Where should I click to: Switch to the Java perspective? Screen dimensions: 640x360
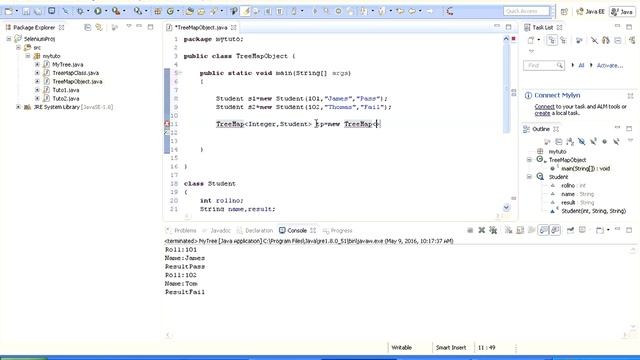tap(622, 12)
